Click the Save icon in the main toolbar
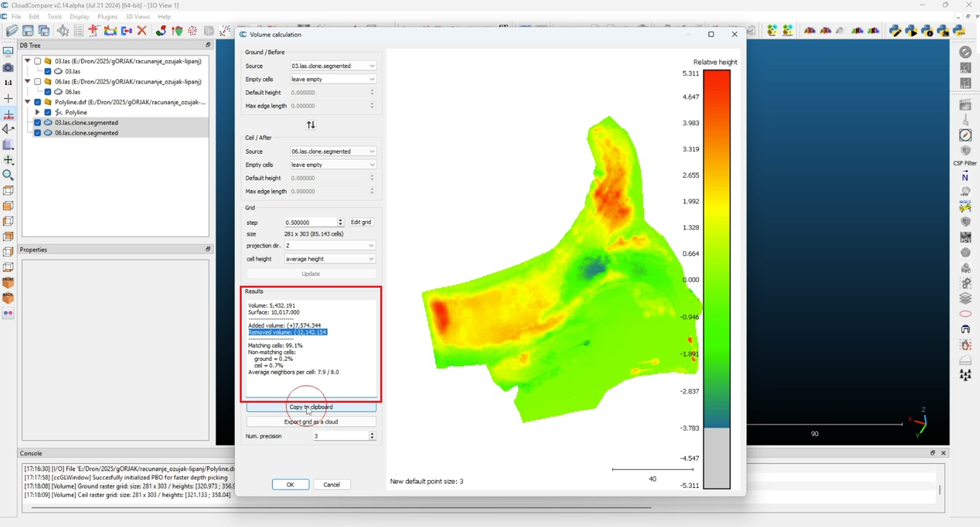Viewport: 980px width, 527px height. [x=28, y=31]
